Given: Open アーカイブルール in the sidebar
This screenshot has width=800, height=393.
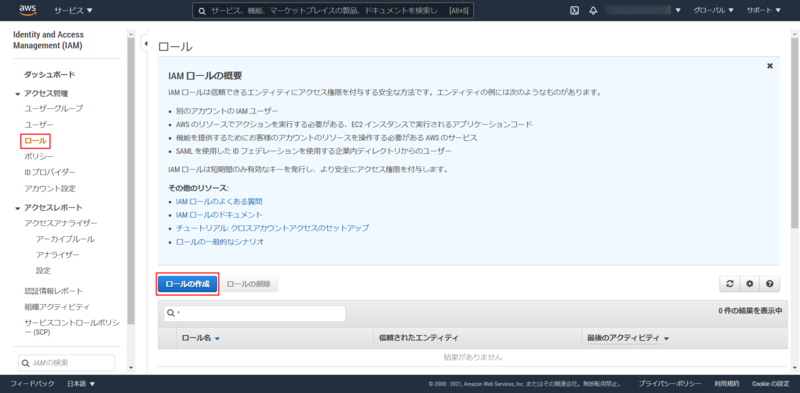Looking at the screenshot, I should (65, 239).
